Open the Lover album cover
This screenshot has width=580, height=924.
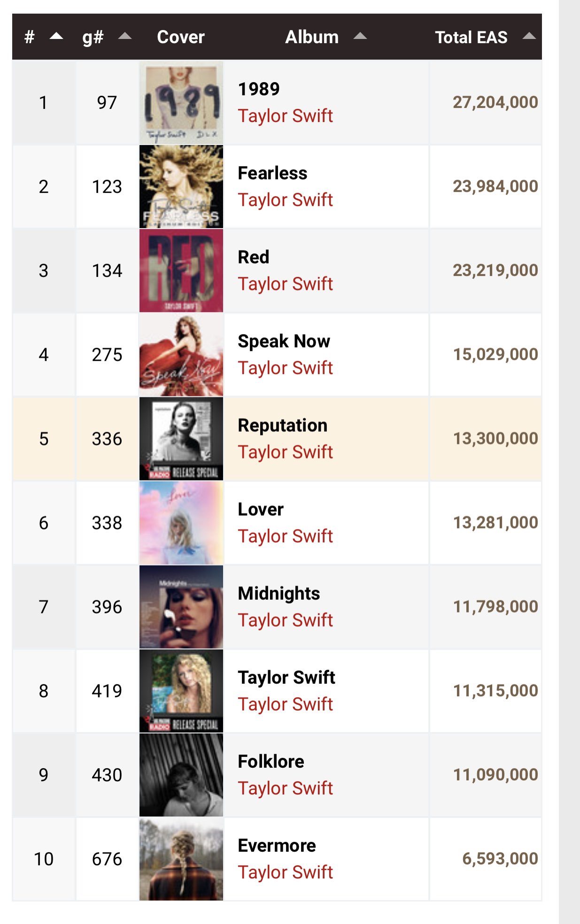[x=181, y=522]
